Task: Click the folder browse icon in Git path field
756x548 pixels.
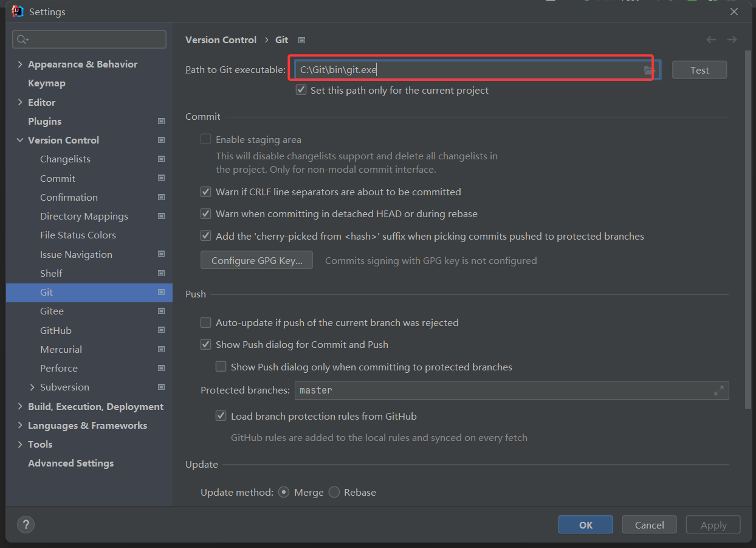Action: coord(649,70)
